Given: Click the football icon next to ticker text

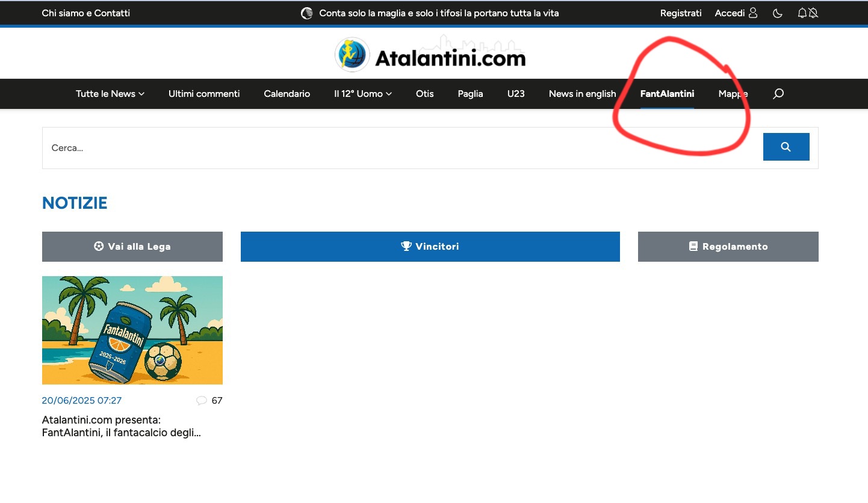Looking at the screenshot, I should pos(307,13).
